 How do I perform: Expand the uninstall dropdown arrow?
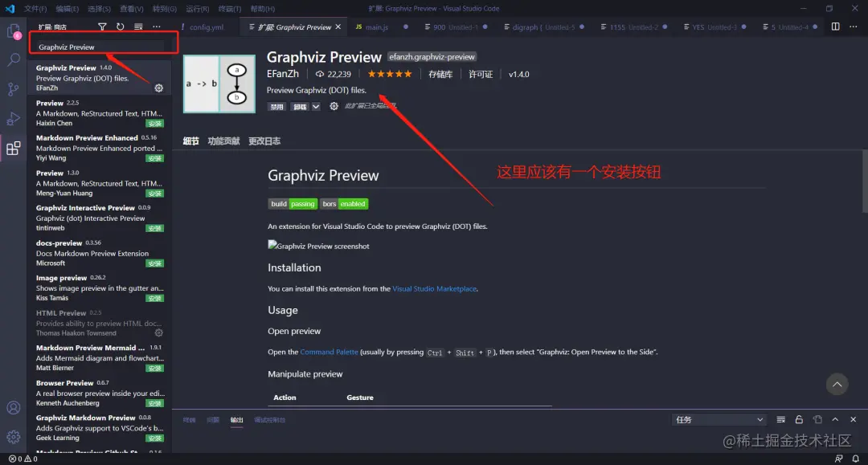[316, 107]
